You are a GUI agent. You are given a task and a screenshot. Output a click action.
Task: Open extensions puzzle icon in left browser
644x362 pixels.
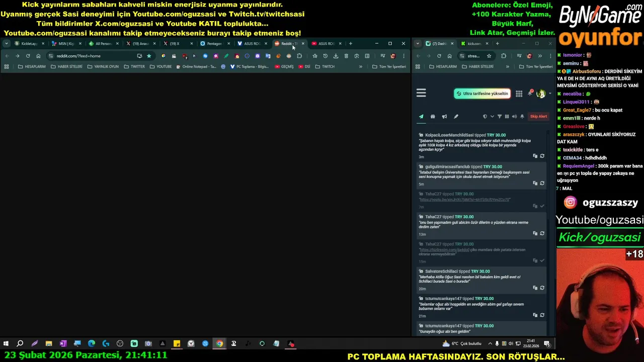(x=299, y=56)
